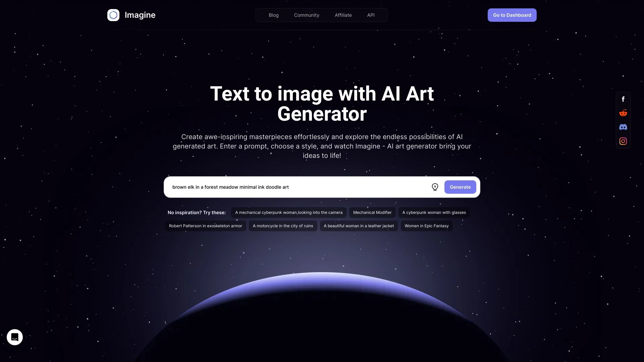
Task: Click Women in Epic Fantasy suggestion tag
Action: pyautogui.click(x=426, y=226)
